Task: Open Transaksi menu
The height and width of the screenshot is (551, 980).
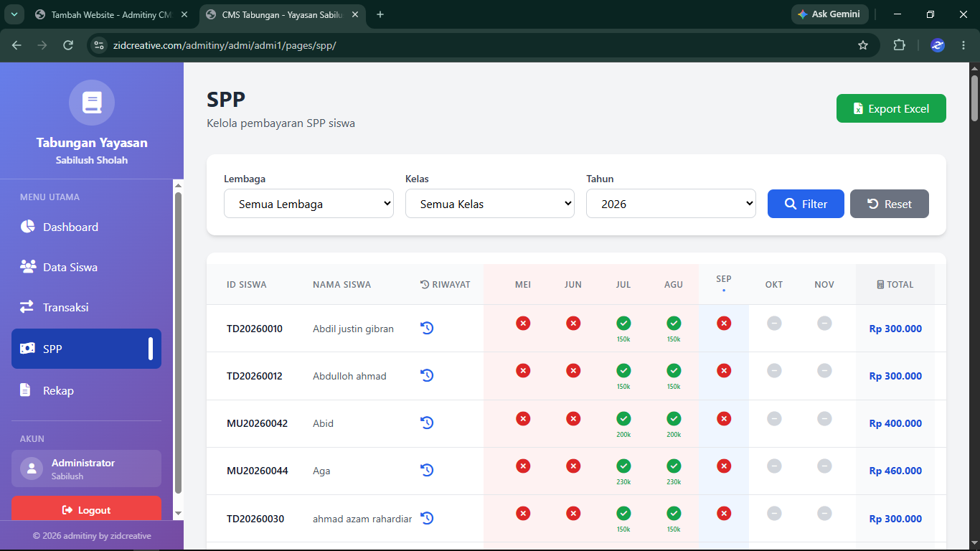Action: click(x=86, y=307)
